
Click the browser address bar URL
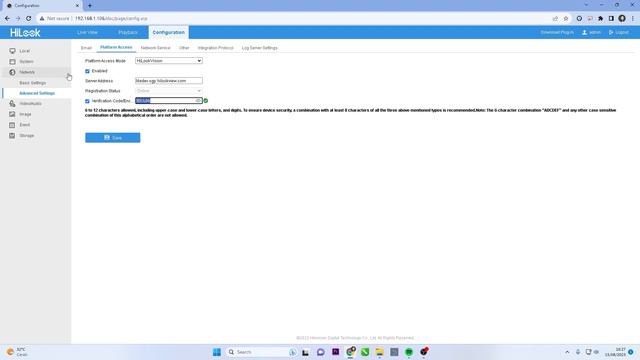click(111, 18)
